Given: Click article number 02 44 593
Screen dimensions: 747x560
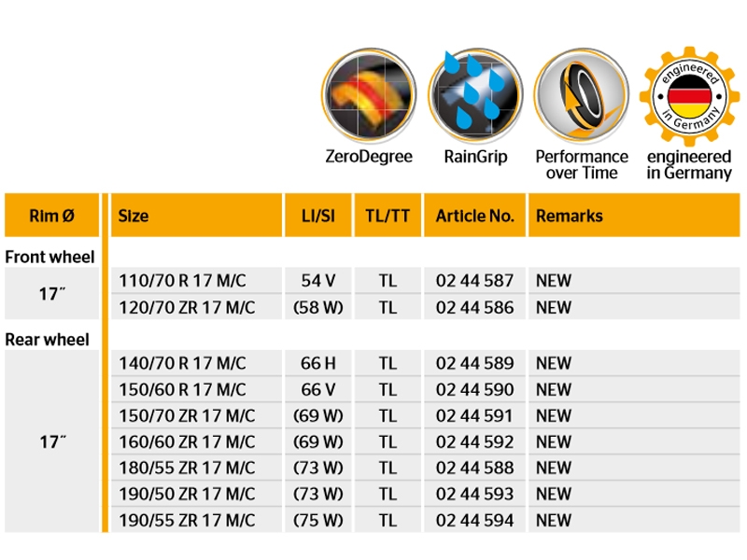Looking at the screenshot, I should [x=474, y=494].
